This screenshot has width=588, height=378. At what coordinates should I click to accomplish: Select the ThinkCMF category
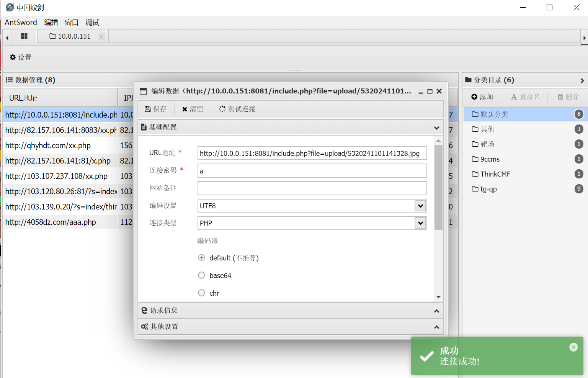[525, 174]
